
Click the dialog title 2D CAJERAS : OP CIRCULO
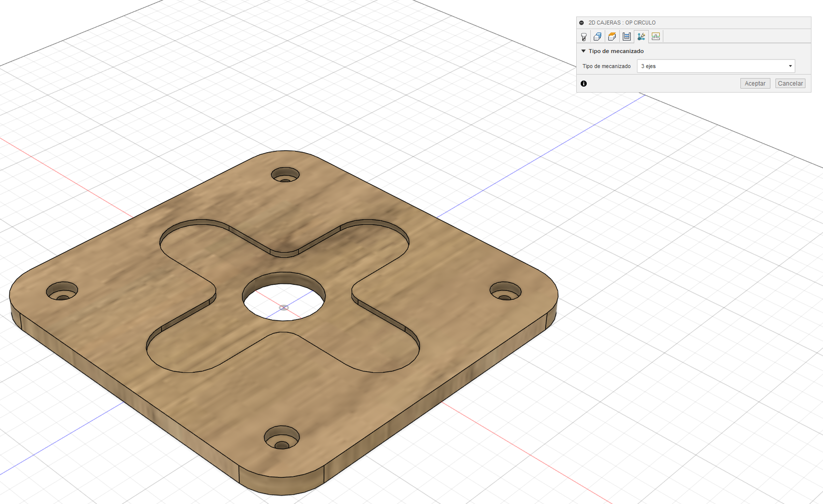click(622, 23)
